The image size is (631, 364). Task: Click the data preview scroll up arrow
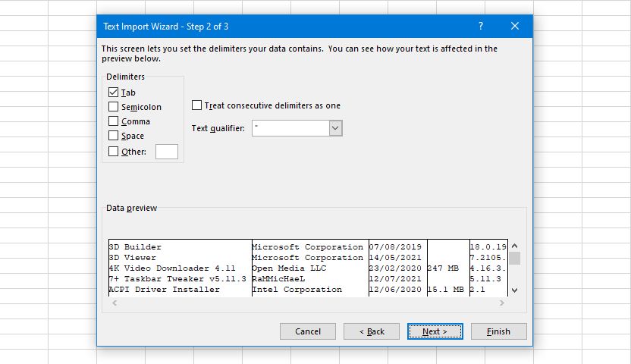(515, 246)
